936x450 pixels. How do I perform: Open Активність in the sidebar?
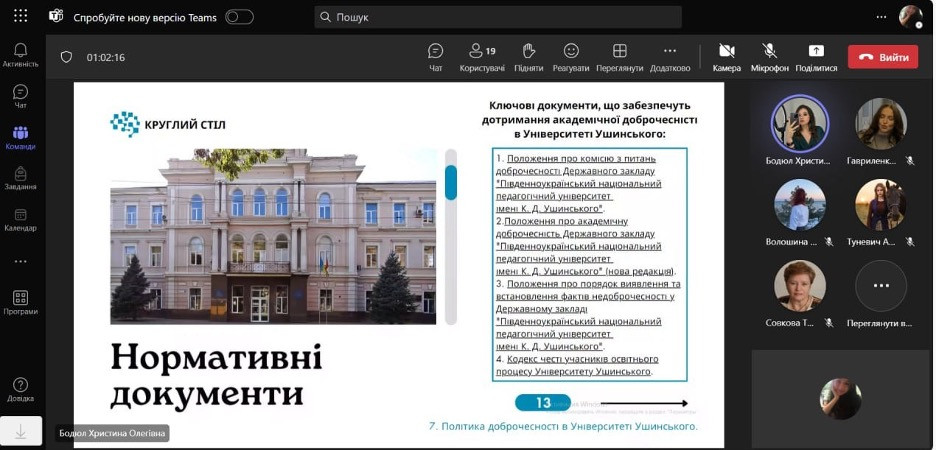(x=20, y=55)
